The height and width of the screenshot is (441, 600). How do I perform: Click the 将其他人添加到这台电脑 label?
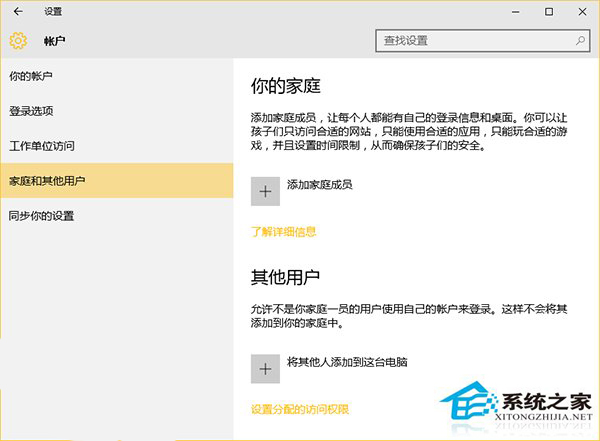(x=347, y=362)
